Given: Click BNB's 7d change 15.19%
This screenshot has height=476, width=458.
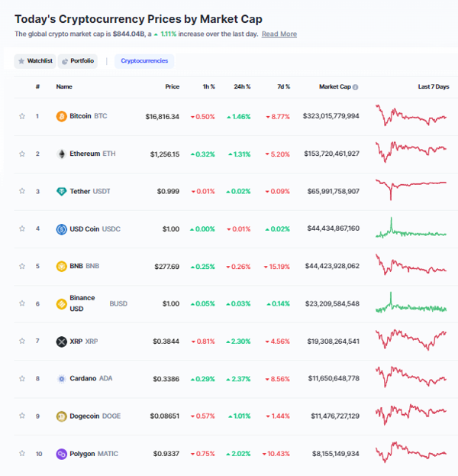Looking at the screenshot, I should pyautogui.click(x=276, y=267).
